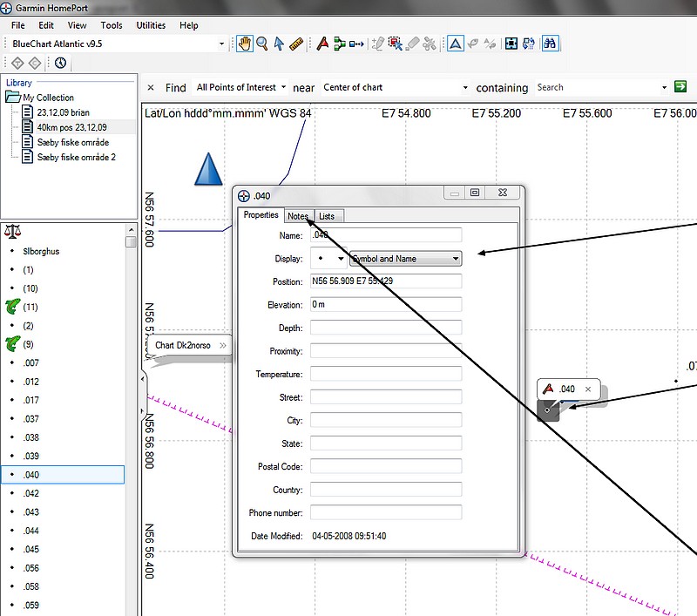Click the Depth field
The height and width of the screenshot is (616, 697).
[386, 328]
